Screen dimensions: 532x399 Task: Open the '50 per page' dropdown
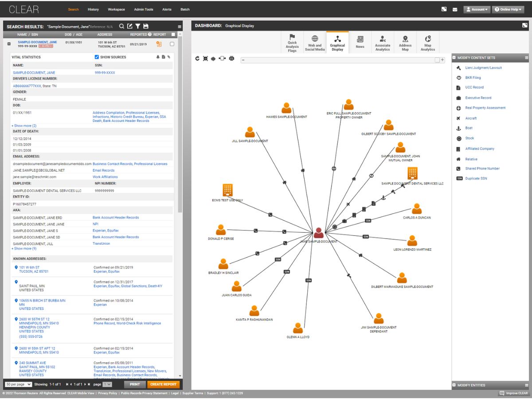[18, 384]
